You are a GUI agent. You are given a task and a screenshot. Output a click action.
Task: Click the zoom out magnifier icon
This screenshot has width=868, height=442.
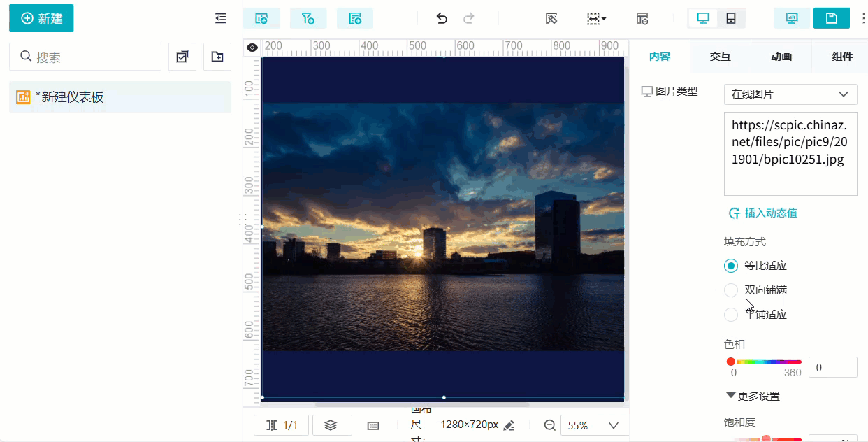tap(549, 425)
